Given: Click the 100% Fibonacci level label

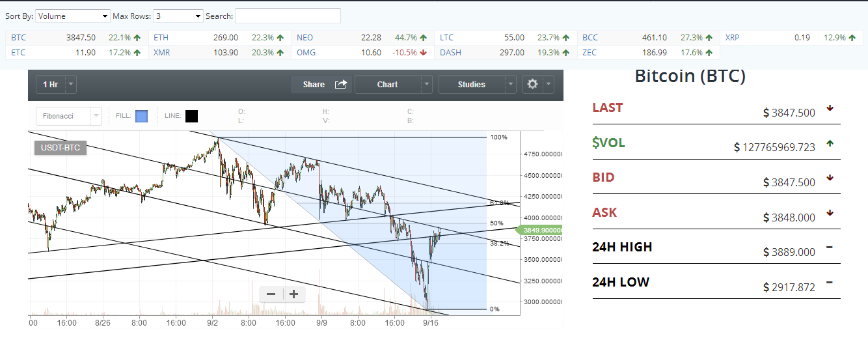Looking at the screenshot, I should 498,137.
